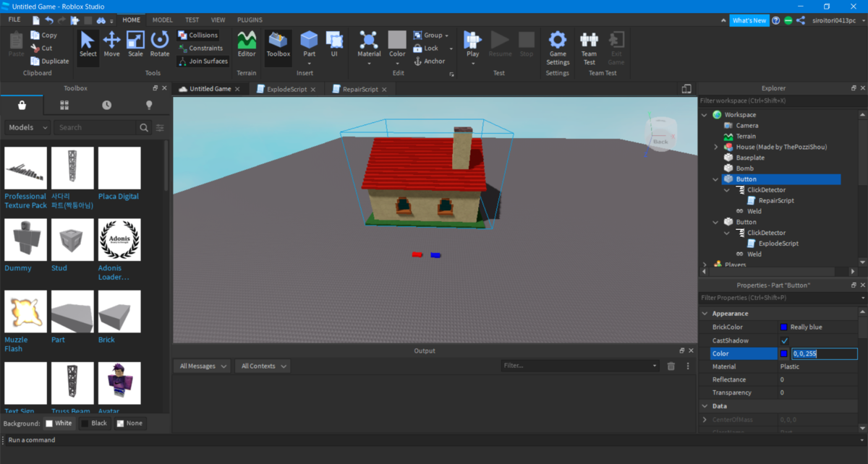
Task: Open the FILE menu
Action: point(14,20)
